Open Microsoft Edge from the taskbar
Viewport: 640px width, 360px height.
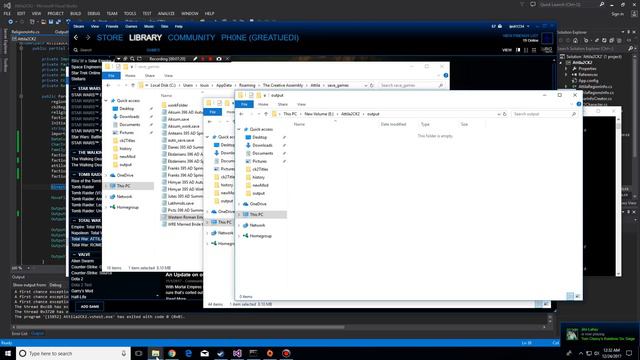click(x=188, y=353)
